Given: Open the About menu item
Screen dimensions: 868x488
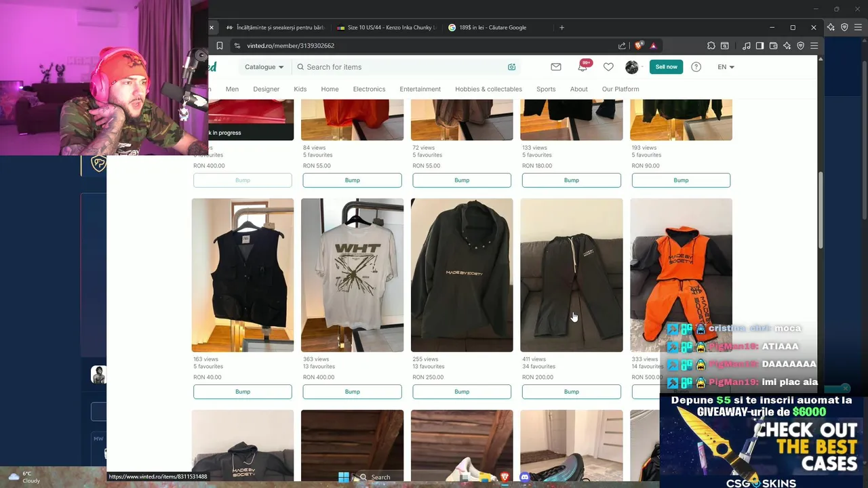Looking at the screenshot, I should click(x=578, y=89).
